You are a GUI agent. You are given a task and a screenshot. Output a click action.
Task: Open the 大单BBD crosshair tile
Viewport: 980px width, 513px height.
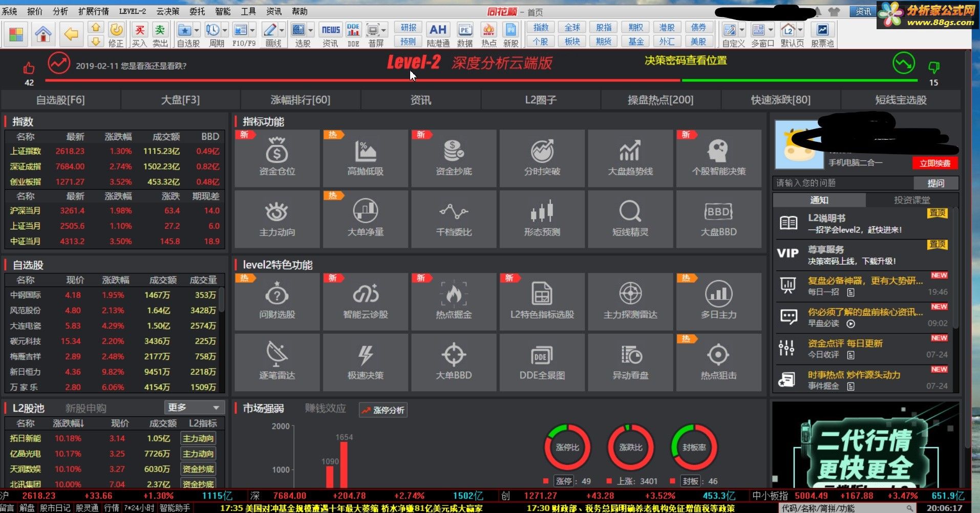454,362
